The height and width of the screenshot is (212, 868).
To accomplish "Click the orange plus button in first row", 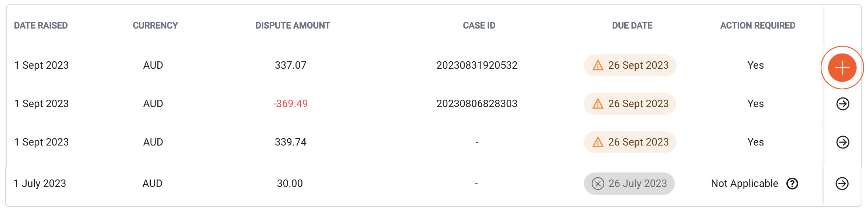I will point(842,68).
